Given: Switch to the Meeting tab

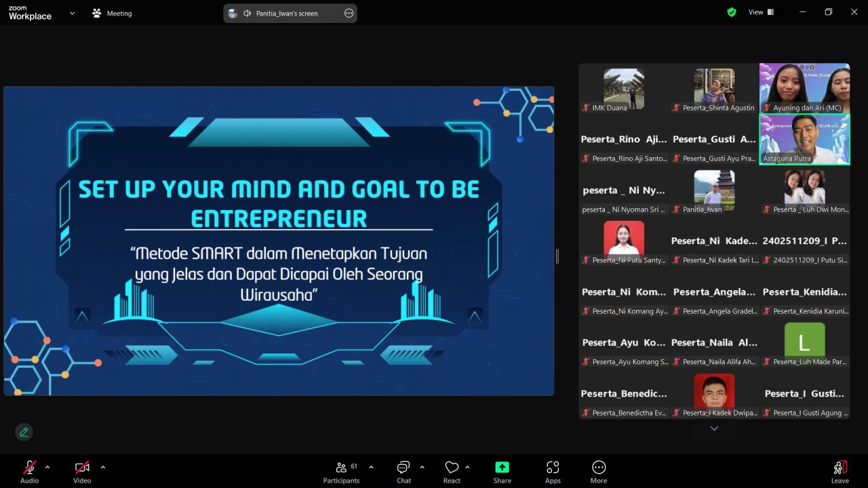Looking at the screenshot, I should click(x=112, y=14).
